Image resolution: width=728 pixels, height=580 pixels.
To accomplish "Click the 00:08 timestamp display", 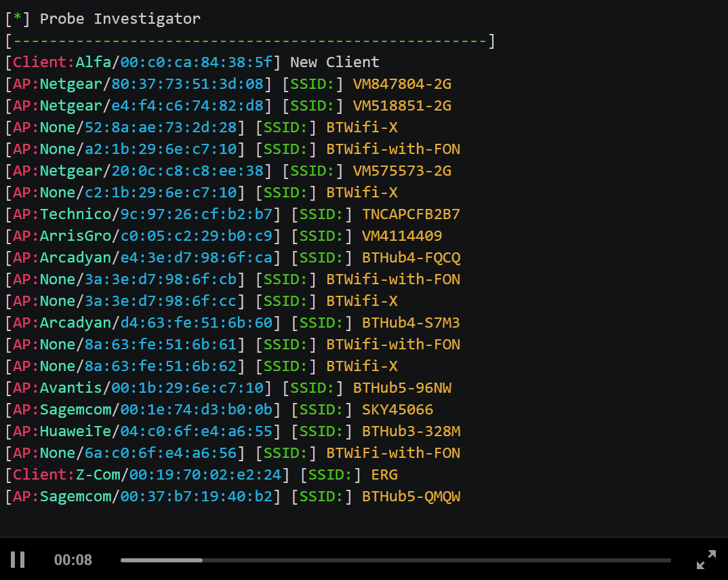I will tap(73, 560).
